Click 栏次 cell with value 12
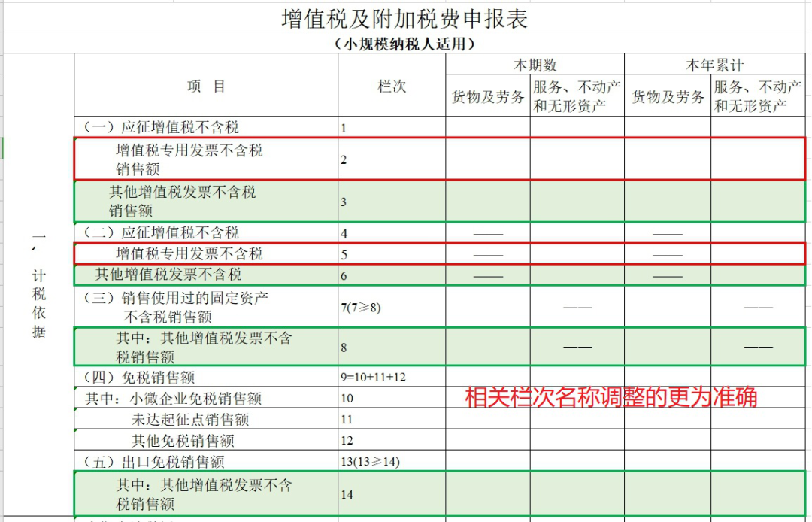This screenshot has height=522, width=812. 392,440
